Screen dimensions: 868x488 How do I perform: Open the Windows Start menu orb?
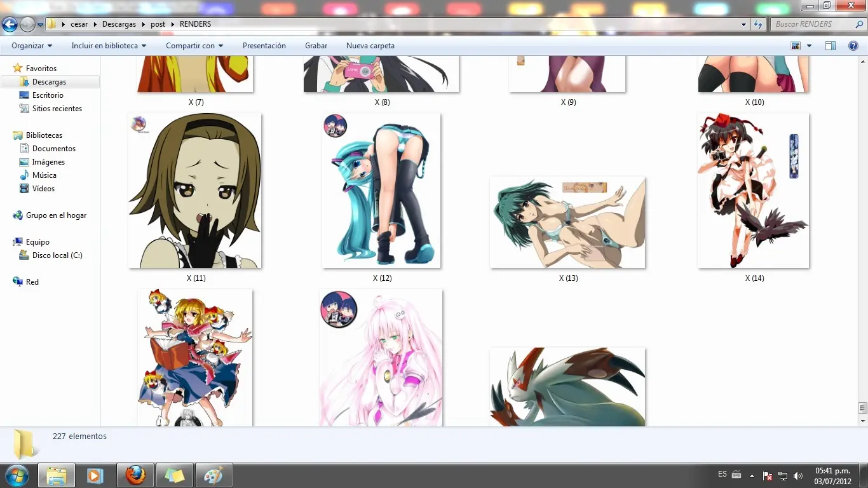tap(17, 475)
